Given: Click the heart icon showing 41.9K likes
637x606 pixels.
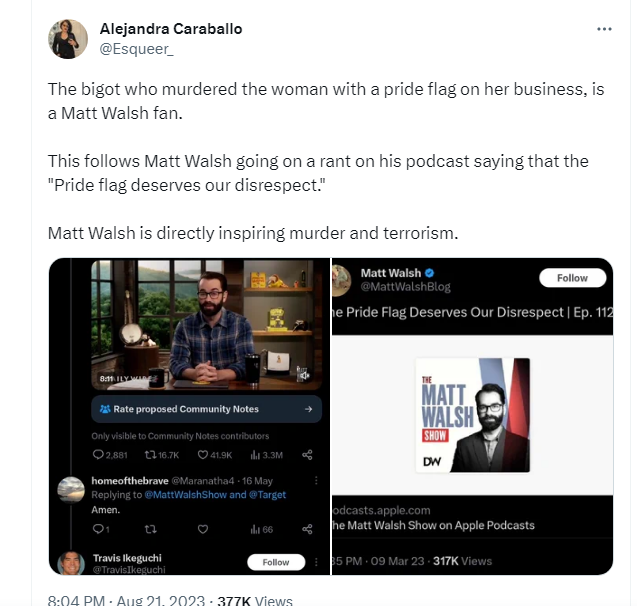Looking at the screenshot, I should point(203,454).
